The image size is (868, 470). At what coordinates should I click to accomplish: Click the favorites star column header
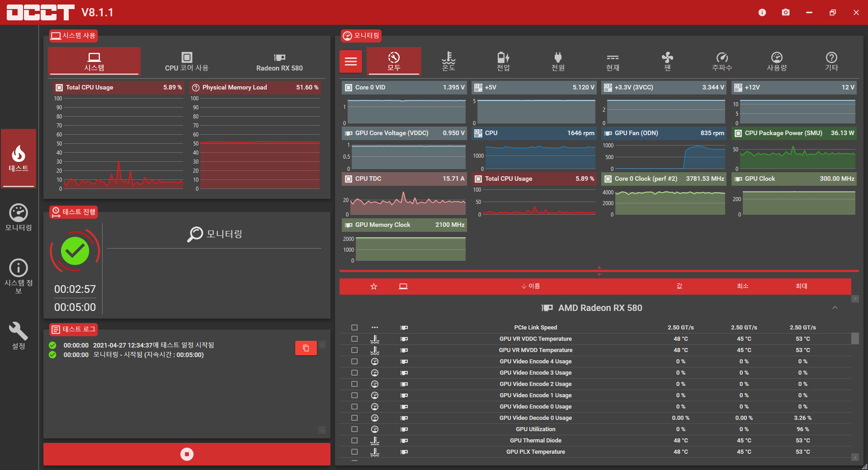374,287
